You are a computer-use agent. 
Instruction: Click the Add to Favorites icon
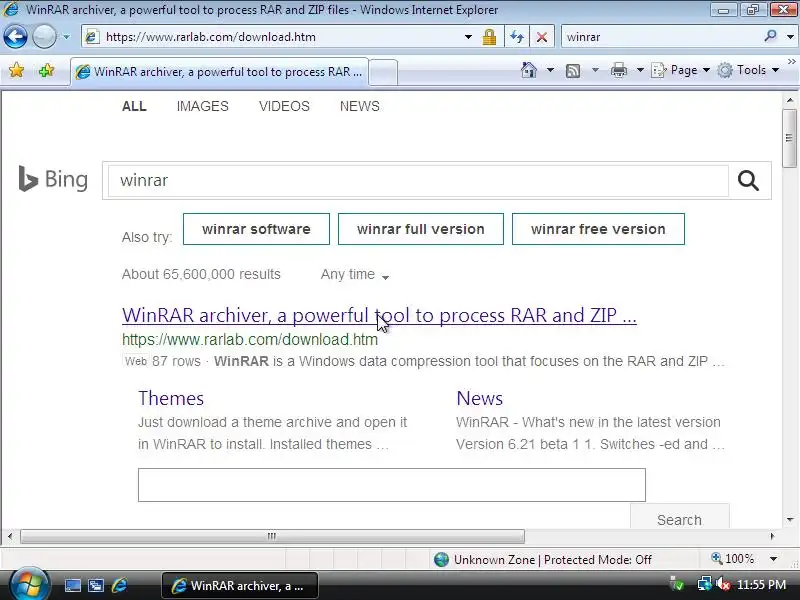(x=46, y=70)
